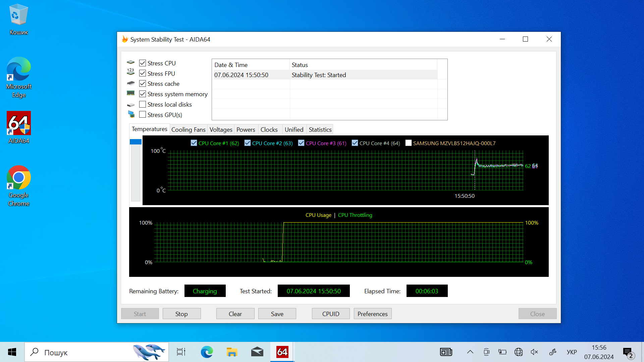Switch to the Voltages tab
The image size is (644, 362).
[x=221, y=129]
